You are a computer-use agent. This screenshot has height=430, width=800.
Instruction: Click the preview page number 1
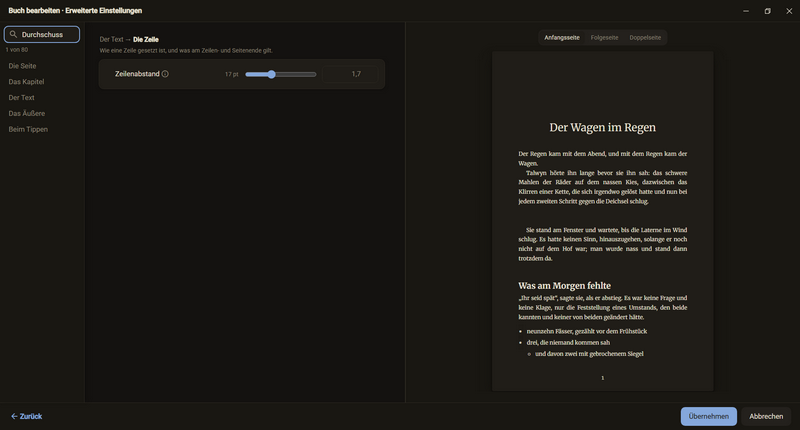pyautogui.click(x=603, y=378)
